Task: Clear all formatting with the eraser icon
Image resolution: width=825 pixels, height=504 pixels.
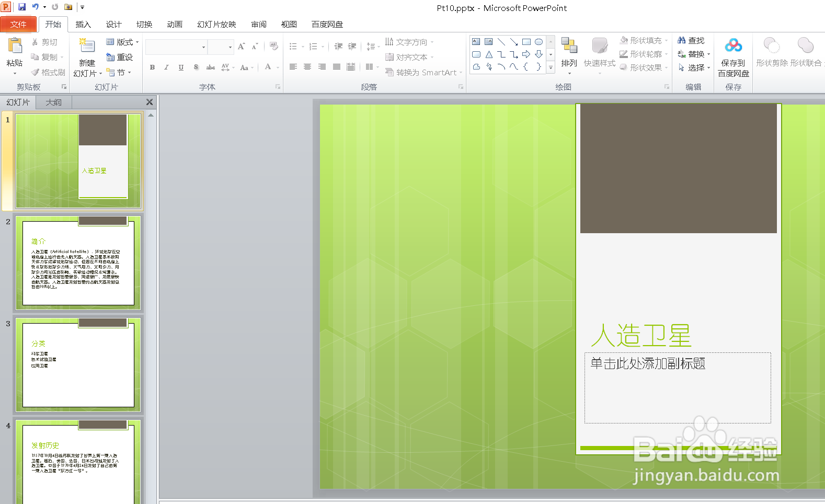Action: point(274,47)
